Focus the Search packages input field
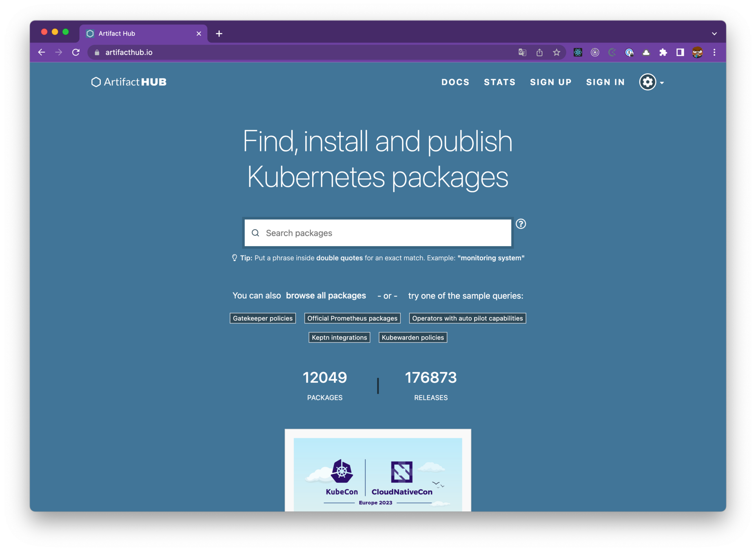The image size is (756, 551). 378,233
